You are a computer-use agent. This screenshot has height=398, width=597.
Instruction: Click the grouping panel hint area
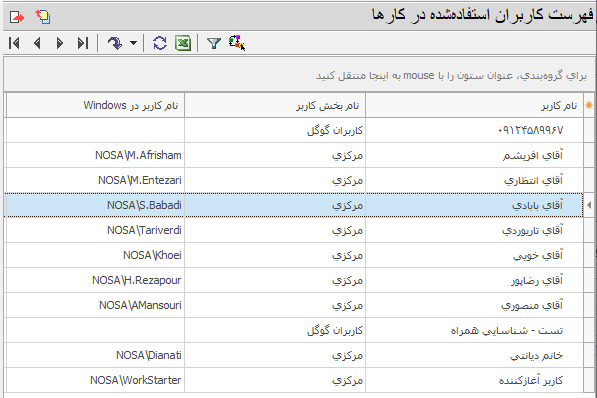point(298,75)
